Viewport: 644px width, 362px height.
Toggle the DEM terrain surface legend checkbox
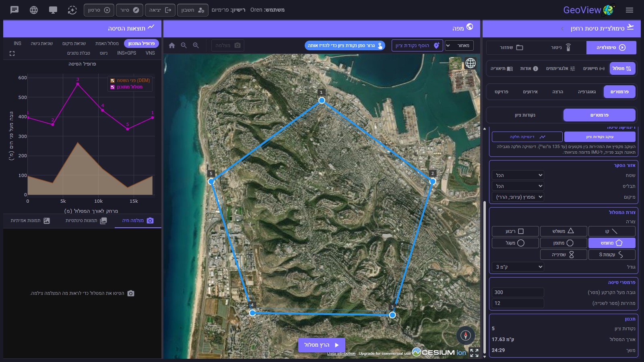click(113, 80)
